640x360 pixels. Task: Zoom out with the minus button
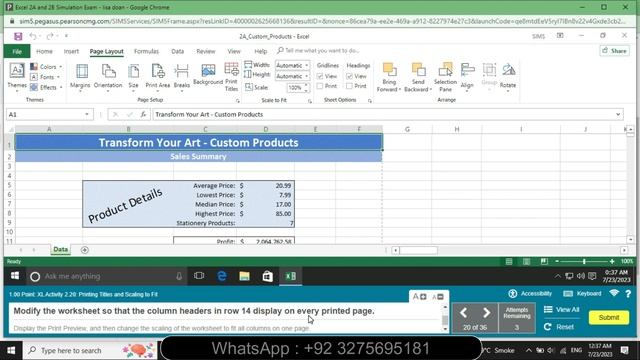coord(557,261)
